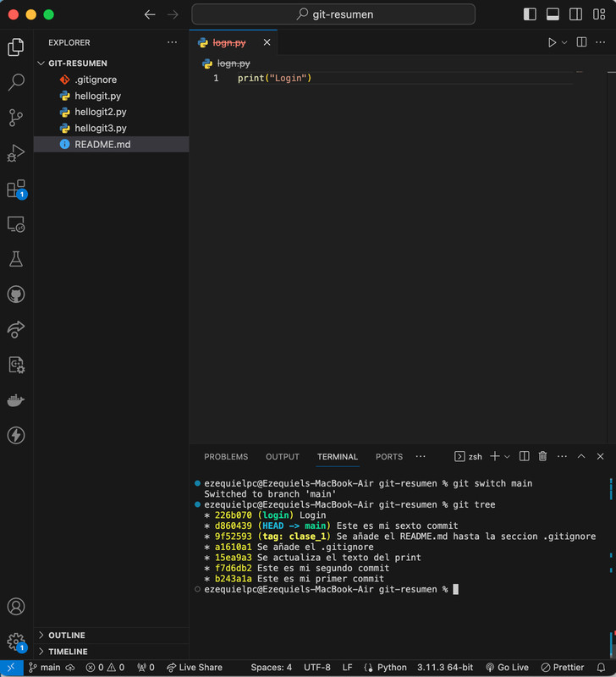Image resolution: width=616 pixels, height=677 pixels.
Task: Click the git-resumen search bar
Action: coord(333,14)
